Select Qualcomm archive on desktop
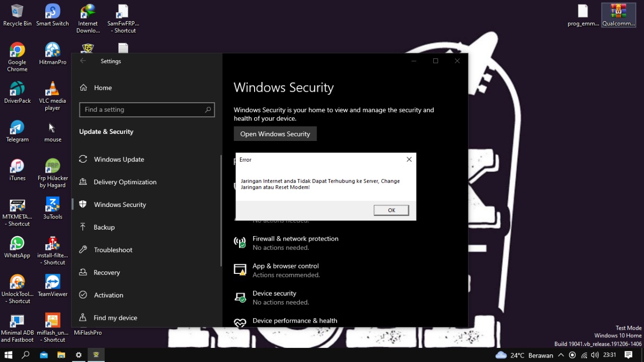This screenshot has height=362, width=644. pyautogui.click(x=619, y=16)
